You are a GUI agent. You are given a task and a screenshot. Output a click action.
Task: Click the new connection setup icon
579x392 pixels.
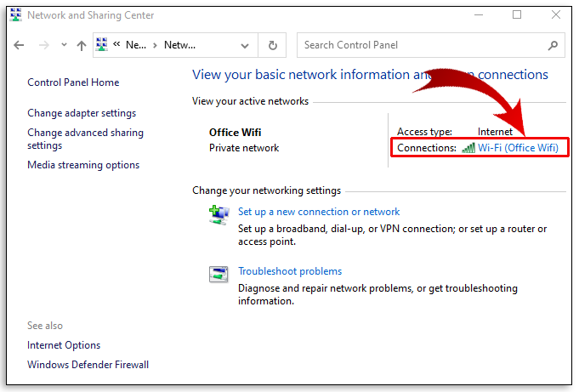[219, 213]
